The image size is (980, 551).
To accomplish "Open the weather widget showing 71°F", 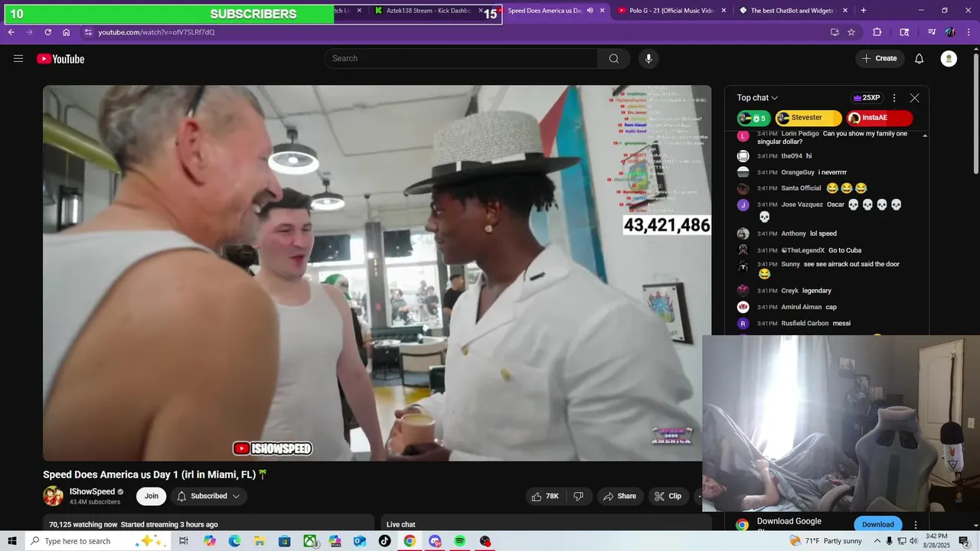I will 827,541.
